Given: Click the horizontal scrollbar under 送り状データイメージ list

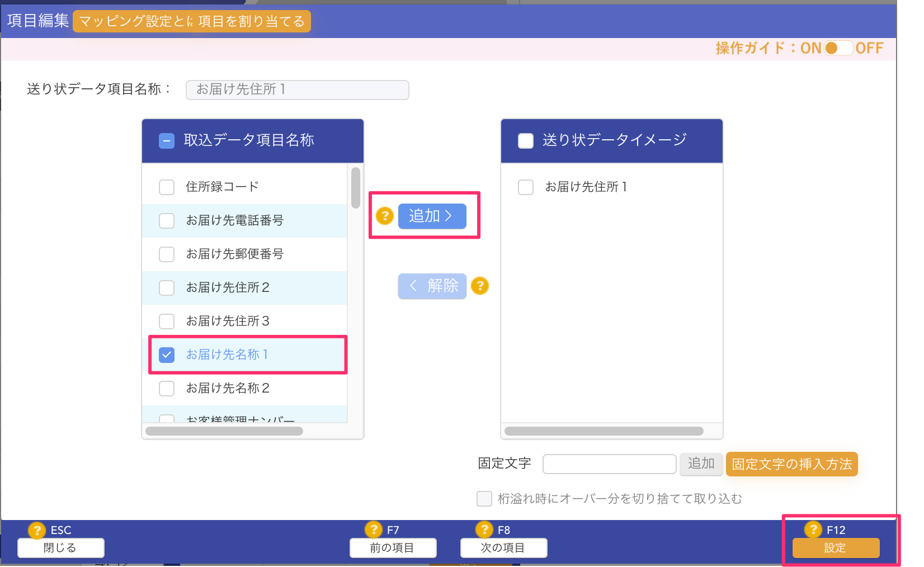Looking at the screenshot, I should coord(604,431).
